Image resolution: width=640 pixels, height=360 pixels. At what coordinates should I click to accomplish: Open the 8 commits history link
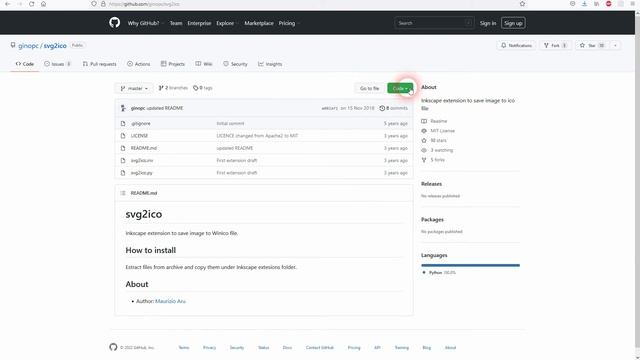coord(393,108)
